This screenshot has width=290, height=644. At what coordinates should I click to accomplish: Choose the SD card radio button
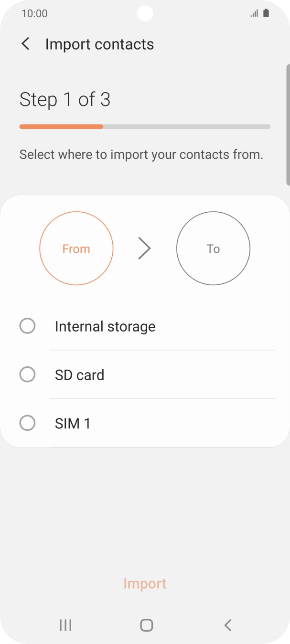pyautogui.click(x=27, y=375)
